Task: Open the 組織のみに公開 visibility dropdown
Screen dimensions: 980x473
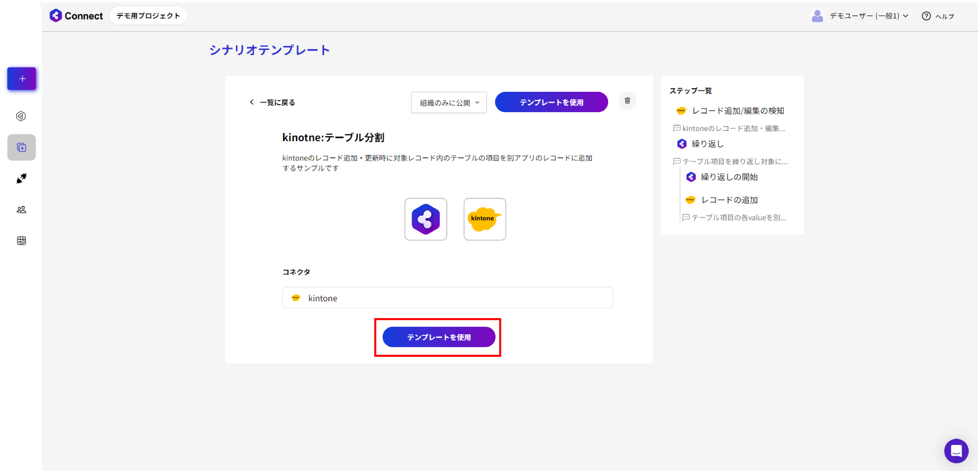Action: 449,103
